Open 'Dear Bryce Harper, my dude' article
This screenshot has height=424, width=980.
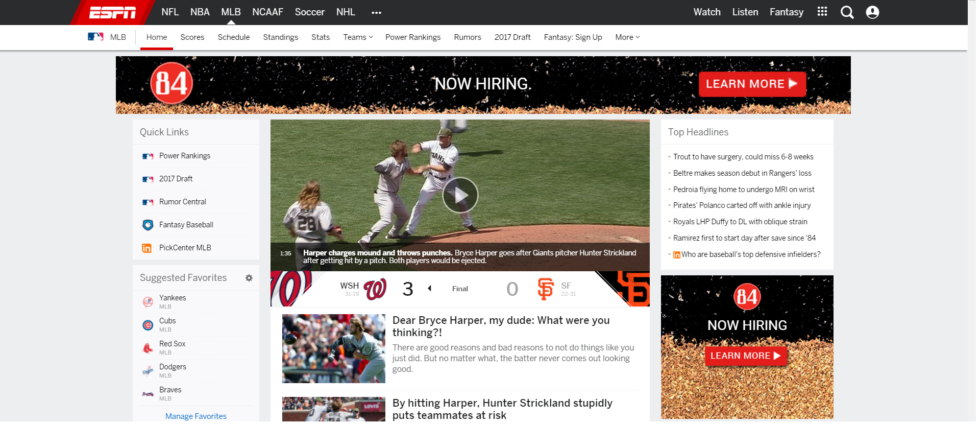[501, 326]
